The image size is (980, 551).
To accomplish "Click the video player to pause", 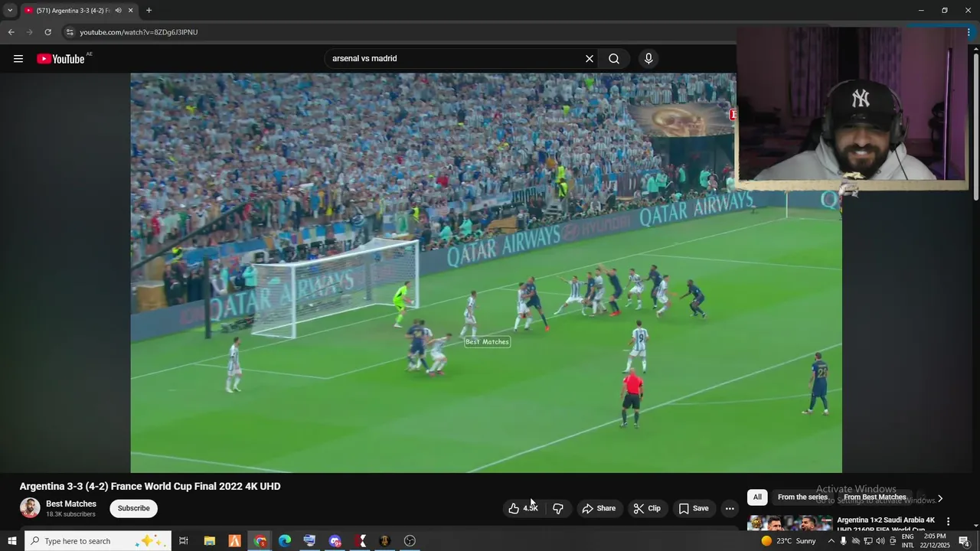I will click(x=486, y=272).
